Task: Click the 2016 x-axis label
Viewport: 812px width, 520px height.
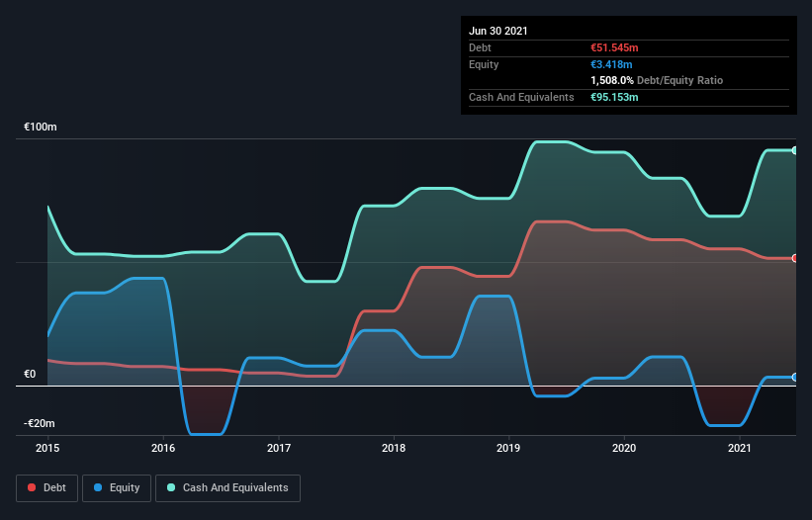Action: click(x=163, y=448)
